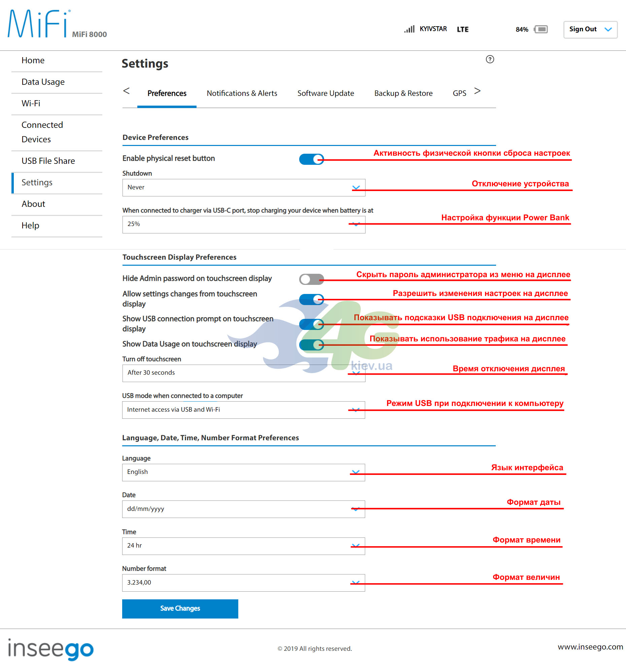The width and height of the screenshot is (626, 672).
Task: Open Connected Devices in the sidebar
Action: click(x=57, y=132)
